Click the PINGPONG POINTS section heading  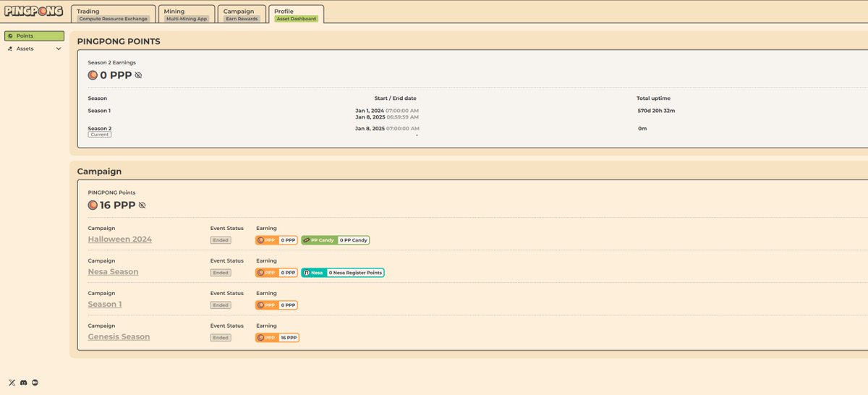pos(119,41)
